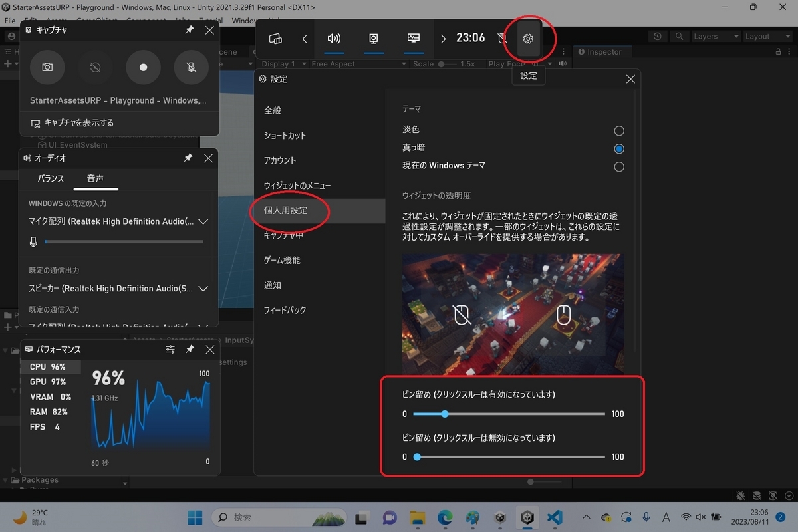Open Microsoft Edge from taskbar
Viewport: 798px width, 532px height.
pyautogui.click(x=445, y=517)
